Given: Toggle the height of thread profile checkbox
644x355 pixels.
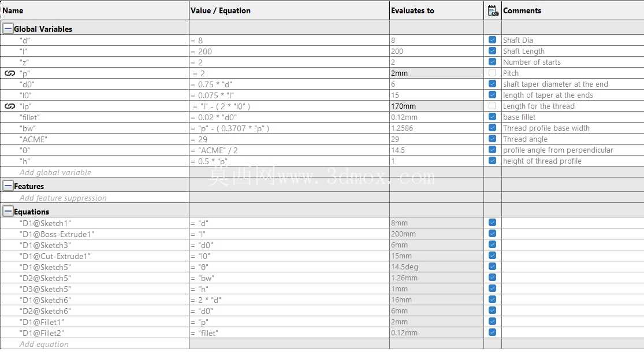Looking at the screenshot, I should 493,161.
